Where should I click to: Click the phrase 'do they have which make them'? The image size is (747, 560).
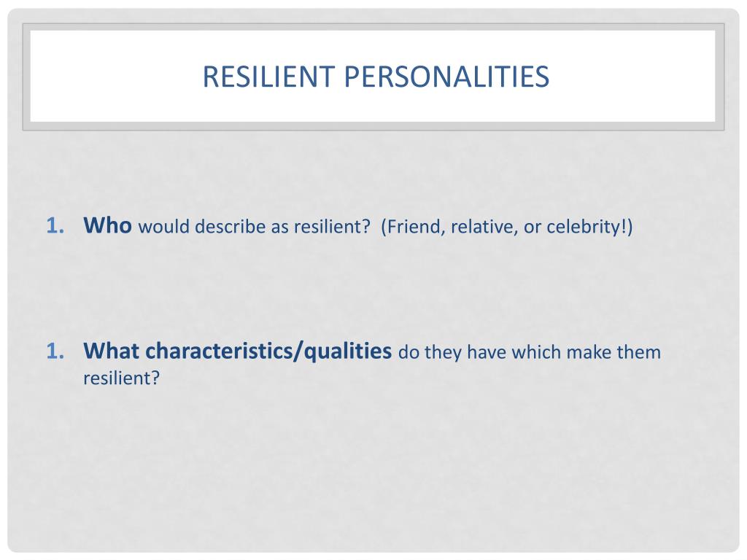[530, 352]
